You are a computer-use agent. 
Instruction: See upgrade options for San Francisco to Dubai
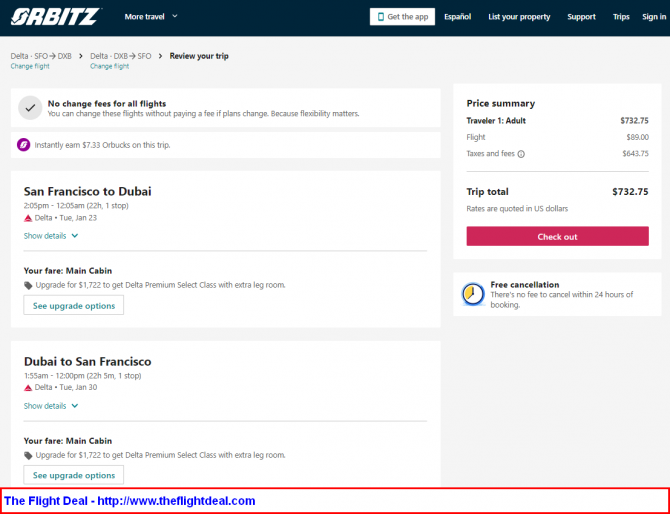point(73,305)
